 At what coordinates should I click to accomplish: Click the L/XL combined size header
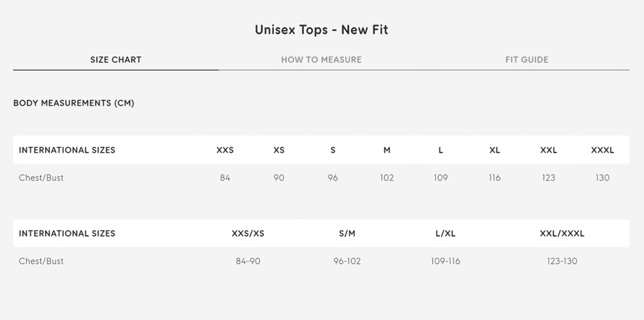tap(446, 234)
